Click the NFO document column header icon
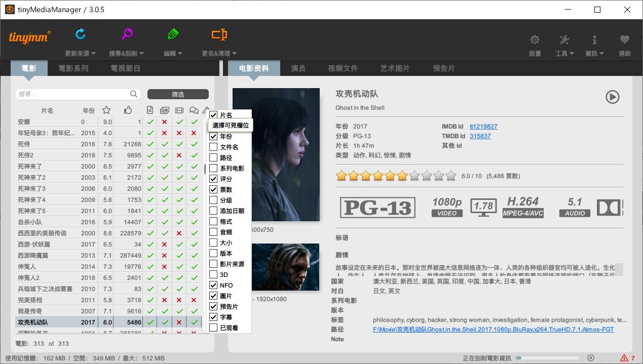Viewport: 643px width, 364px height. 150,110
